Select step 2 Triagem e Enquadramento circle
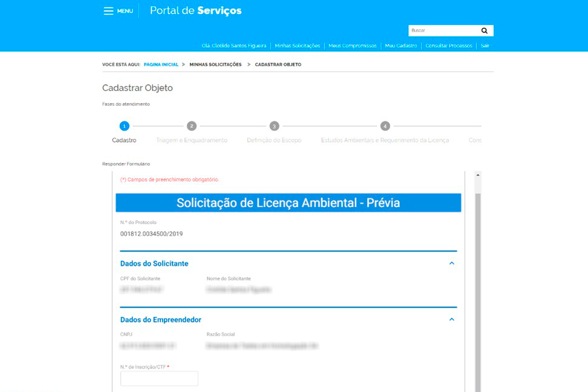This screenshot has width=588, height=392. pos(192,126)
